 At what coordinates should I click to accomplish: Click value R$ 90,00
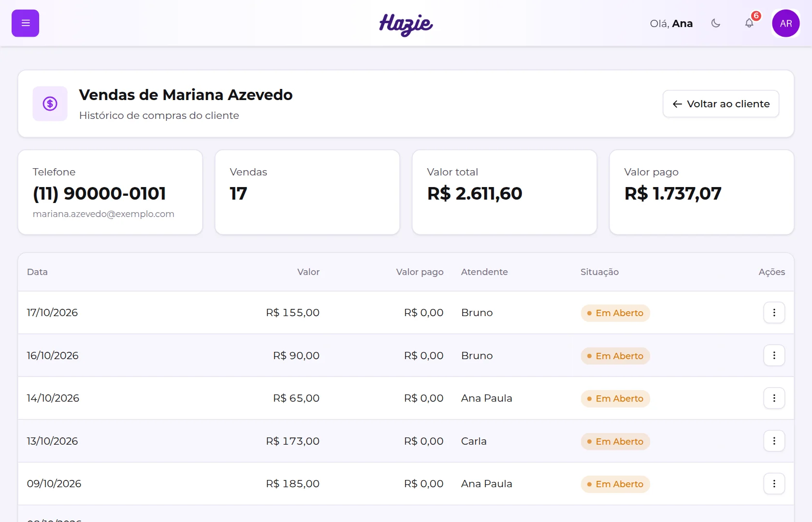pos(296,356)
